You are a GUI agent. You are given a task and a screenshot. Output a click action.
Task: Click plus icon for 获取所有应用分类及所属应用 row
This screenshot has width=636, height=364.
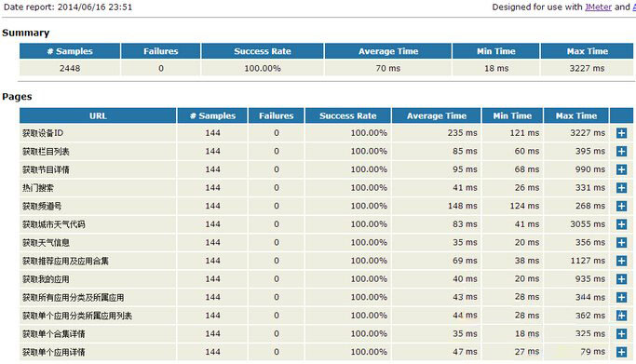click(x=621, y=297)
